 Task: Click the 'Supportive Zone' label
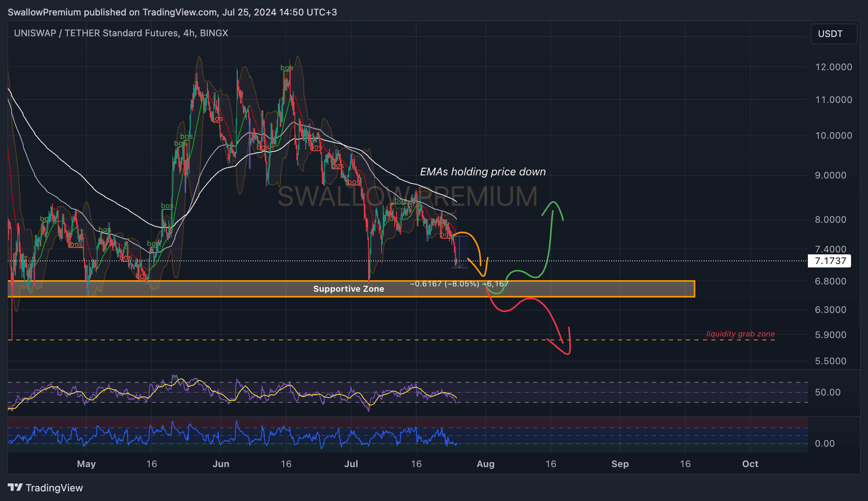pyautogui.click(x=348, y=289)
